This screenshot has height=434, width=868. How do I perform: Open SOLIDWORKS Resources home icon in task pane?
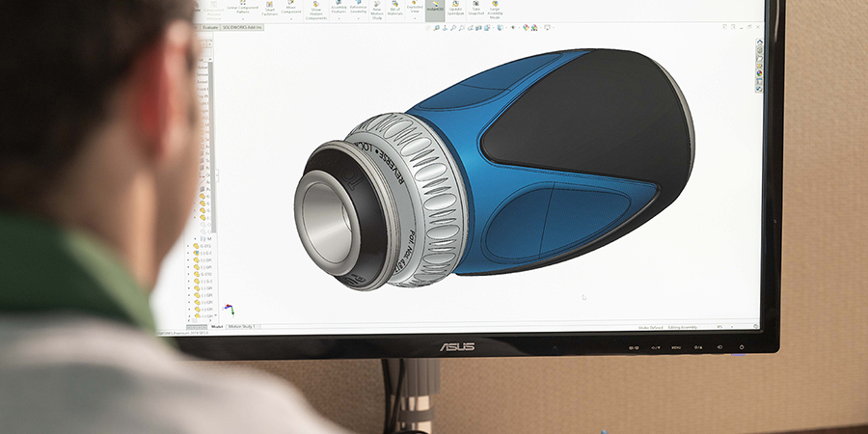coord(760,41)
